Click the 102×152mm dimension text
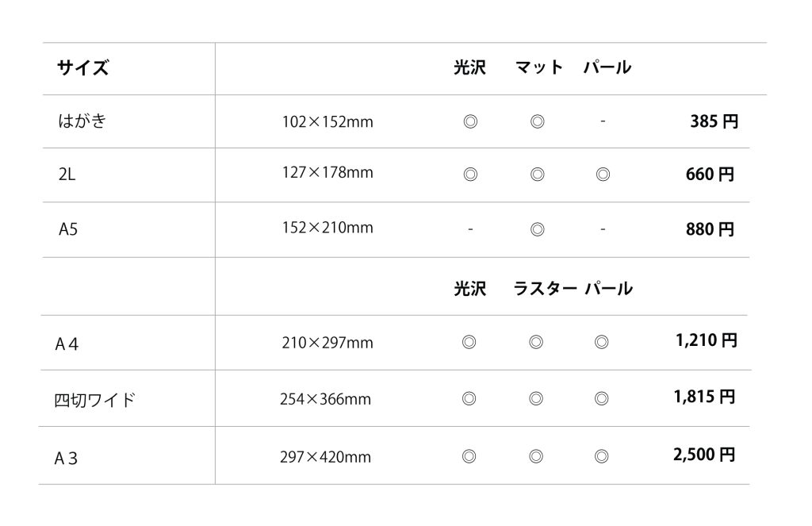812x526 pixels. click(327, 122)
